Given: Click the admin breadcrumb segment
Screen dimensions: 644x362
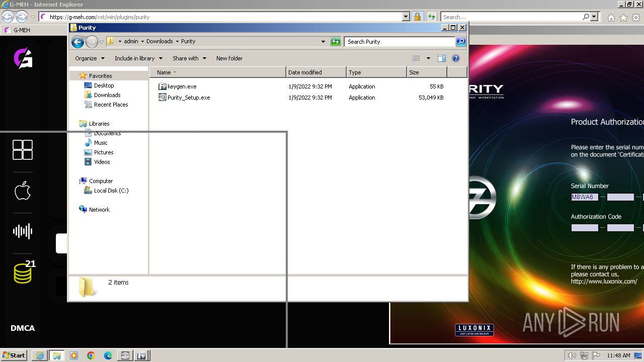Looking at the screenshot, I should (131, 42).
